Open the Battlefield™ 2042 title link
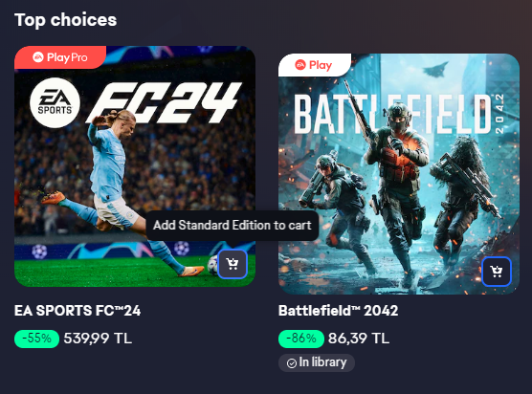This screenshot has width=532, height=394. [x=338, y=311]
